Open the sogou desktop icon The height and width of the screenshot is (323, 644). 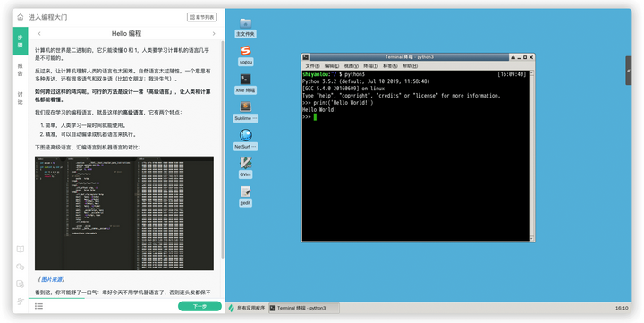[246, 55]
